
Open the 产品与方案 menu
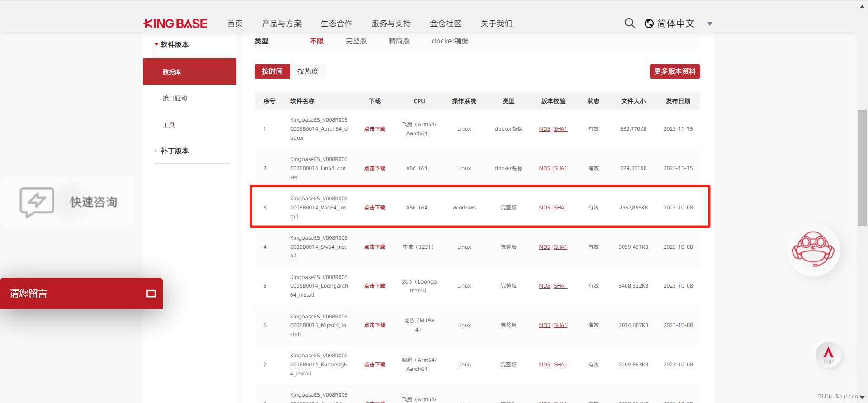point(282,24)
